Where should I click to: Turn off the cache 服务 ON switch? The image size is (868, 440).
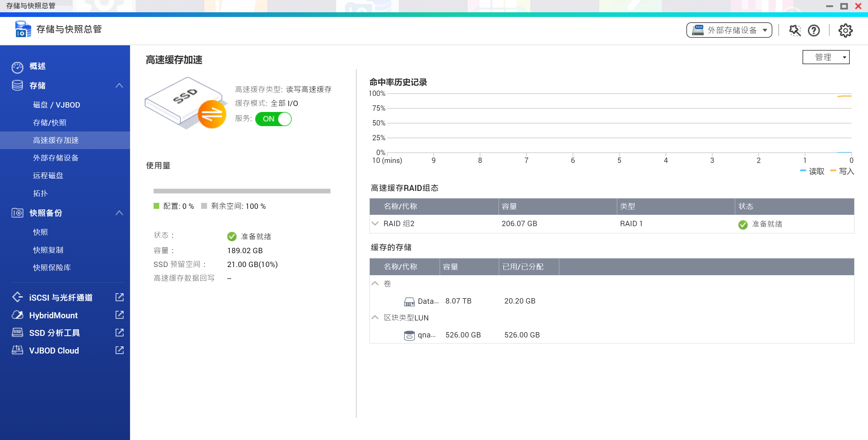(273, 119)
